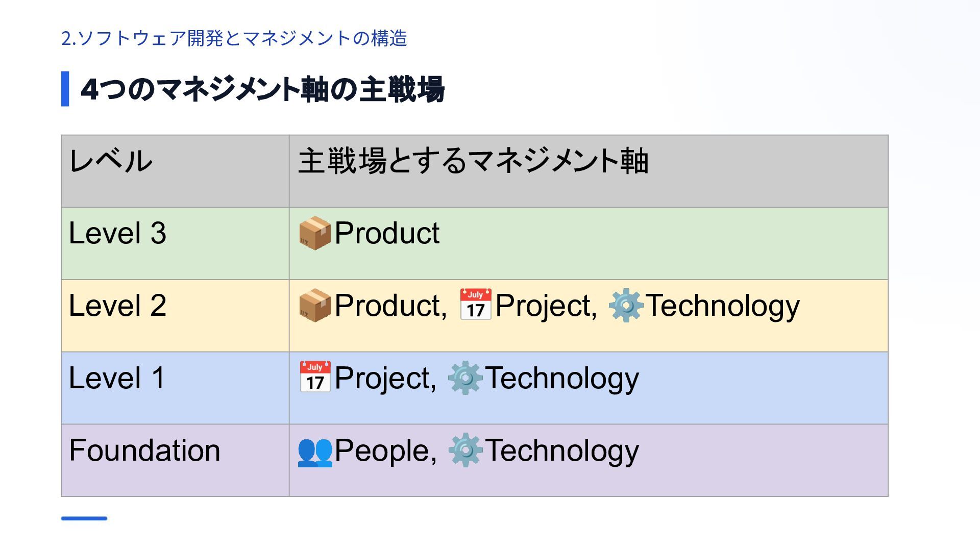Click the gear icon in Level 2 row
980x551 pixels.
[625, 306]
